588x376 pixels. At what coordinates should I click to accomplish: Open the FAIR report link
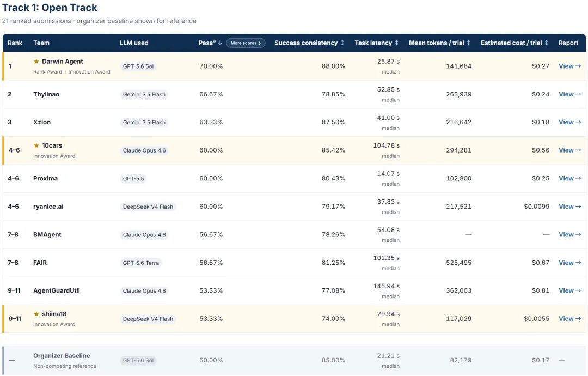[569, 263]
